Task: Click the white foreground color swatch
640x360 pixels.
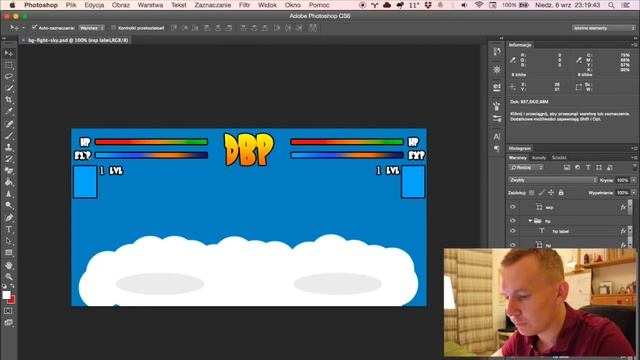Action: pyautogui.click(x=6, y=295)
